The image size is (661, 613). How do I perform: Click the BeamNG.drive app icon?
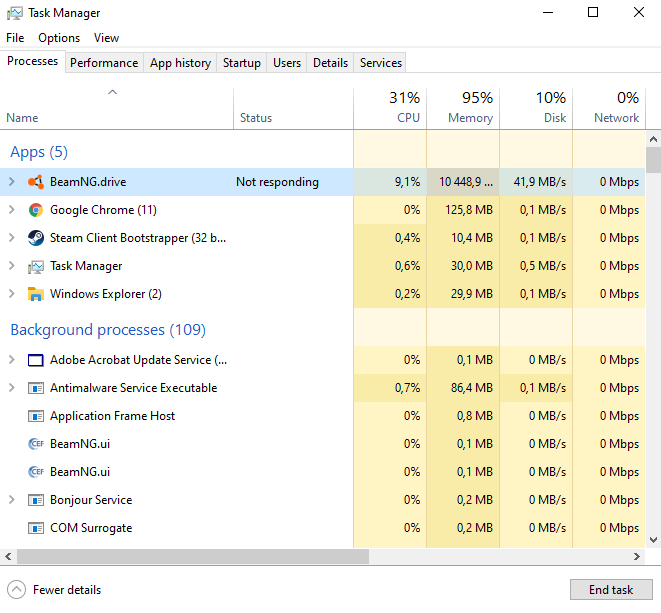[x=36, y=182]
